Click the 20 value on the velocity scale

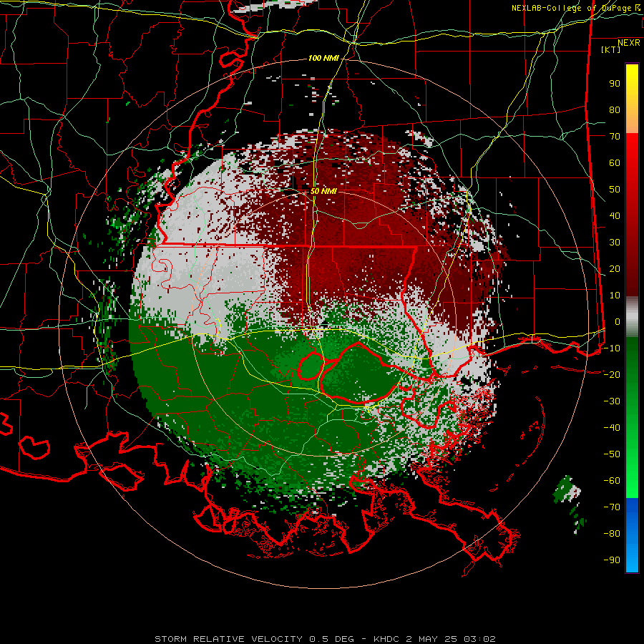tap(615, 269)
